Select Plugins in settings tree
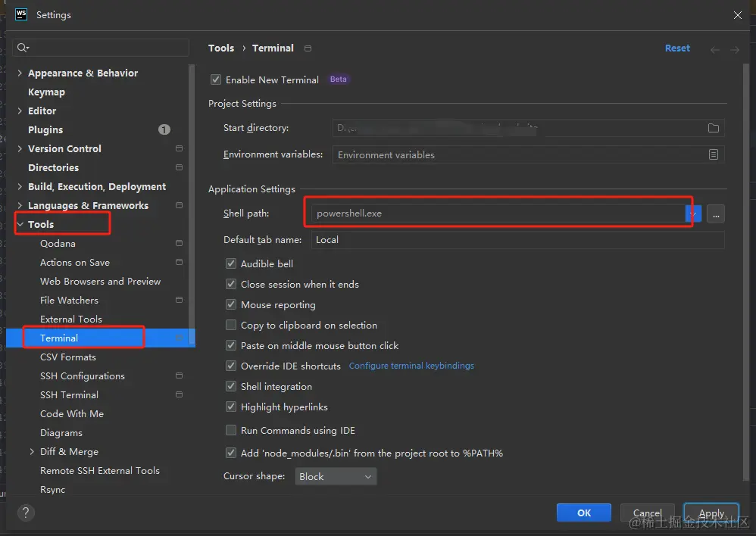Viewport: 756px width, 536px height. (45, 129)
